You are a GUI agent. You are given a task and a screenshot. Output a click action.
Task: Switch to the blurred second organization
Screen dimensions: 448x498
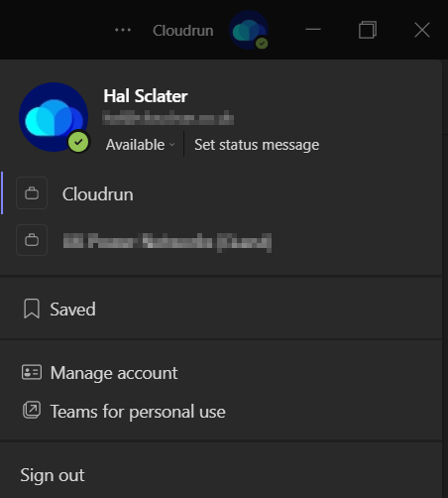pyautogui.click(x=221, y=241)
